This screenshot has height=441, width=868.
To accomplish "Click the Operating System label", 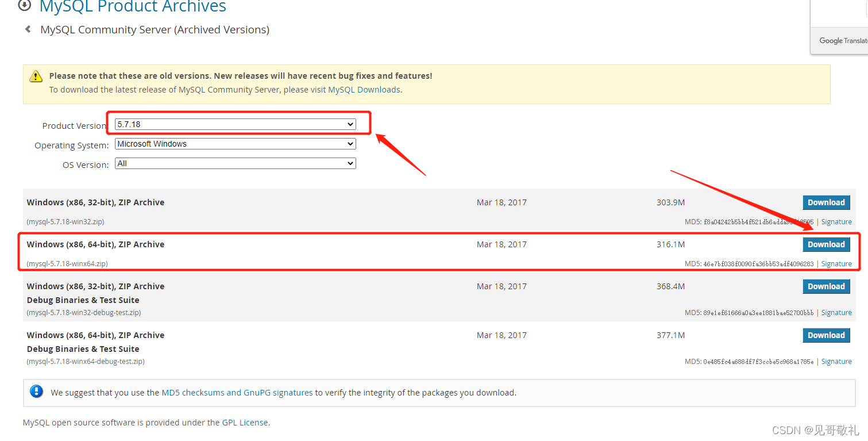I will tap(72, 145).
